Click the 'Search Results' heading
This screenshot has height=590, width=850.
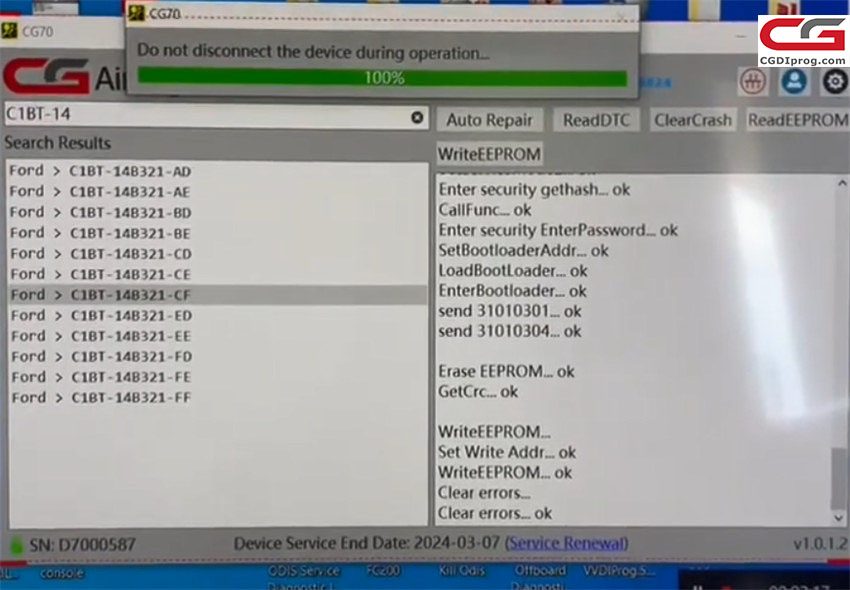[x=57, y=143]
